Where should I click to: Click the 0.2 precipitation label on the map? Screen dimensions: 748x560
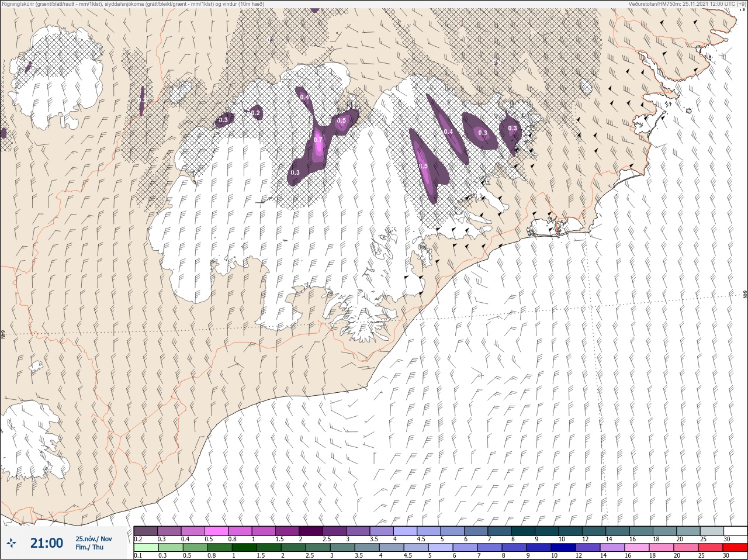pyautogui.click(x=255, y=113)
